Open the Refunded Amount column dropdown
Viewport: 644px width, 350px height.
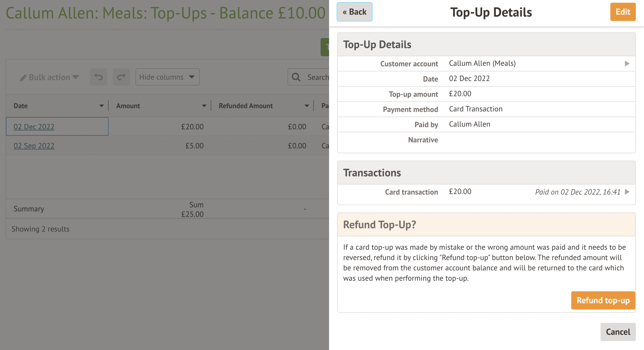point(307,106)
